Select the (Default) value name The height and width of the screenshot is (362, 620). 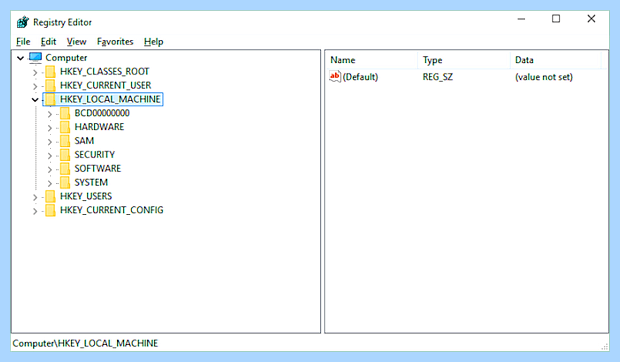(360, 77)
